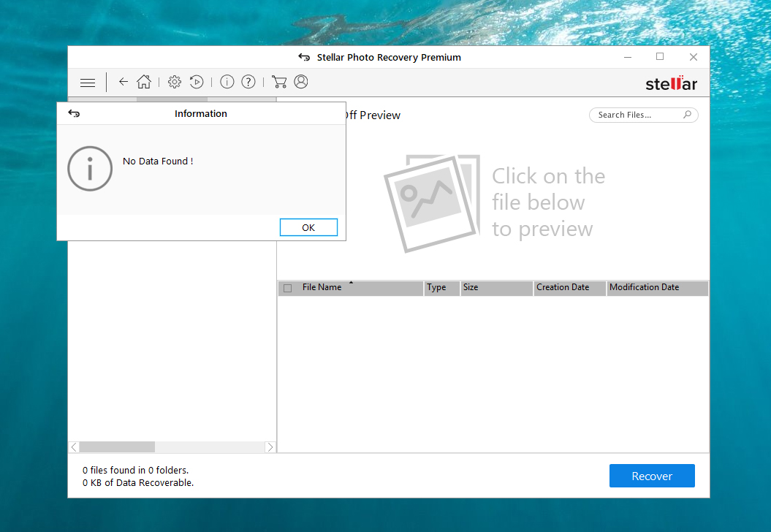Click the "Stellar Photo Recovery Premium" title text
This screenshot has width=771, height=532.
389,58
